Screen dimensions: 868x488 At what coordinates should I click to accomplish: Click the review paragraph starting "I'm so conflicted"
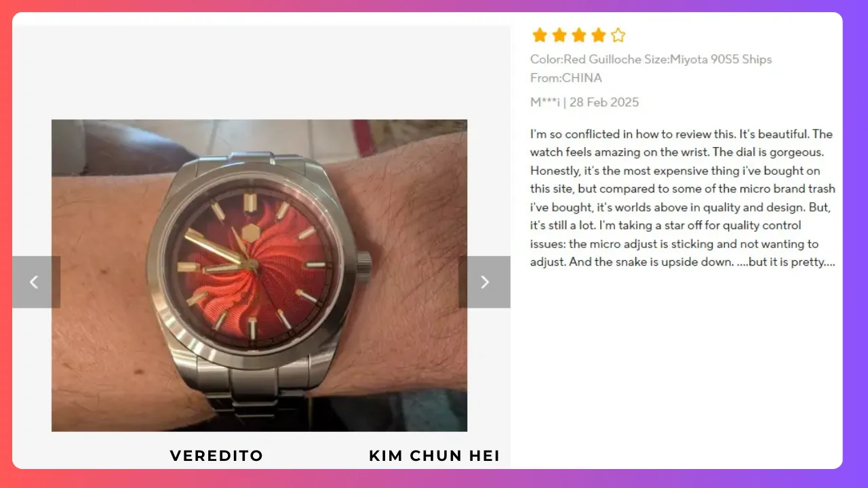point(683,198)
